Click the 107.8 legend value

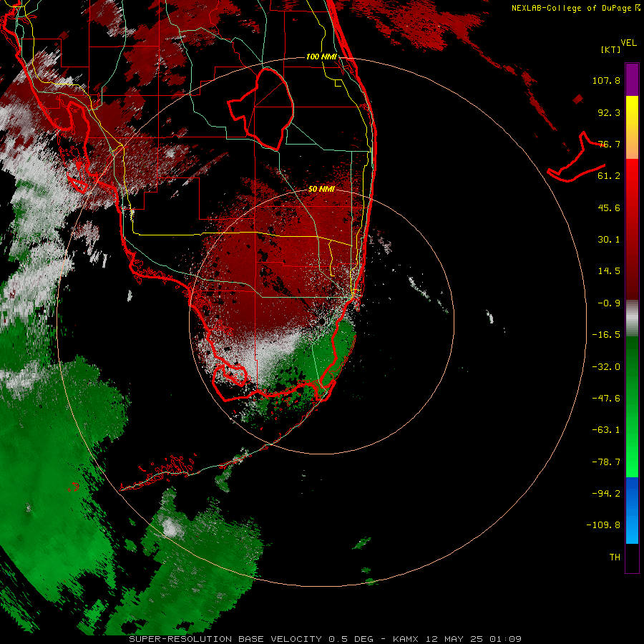point(606,80)
